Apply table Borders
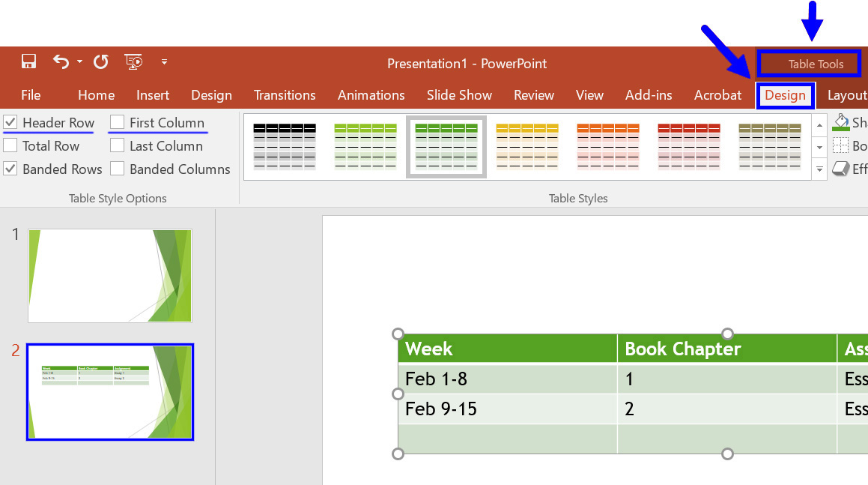The height and width of the screenshot is (485, 868). [x=842, y=145]
